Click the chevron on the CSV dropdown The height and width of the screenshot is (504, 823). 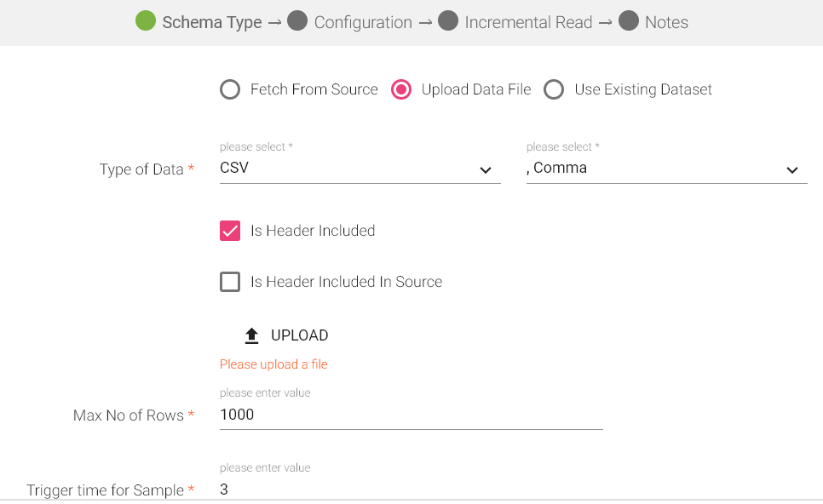486,170
